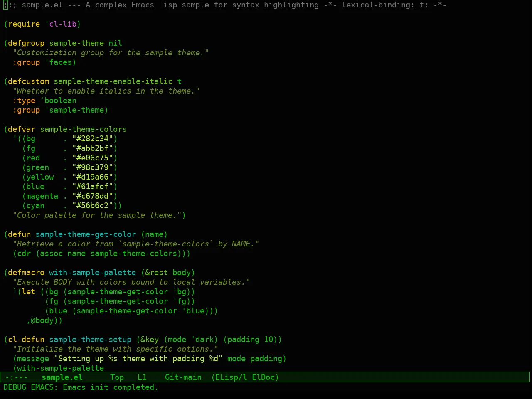Click function name 'sample-theme-get-color' in defun line
Screen dimensions: 532x399
tap(86, 234)
